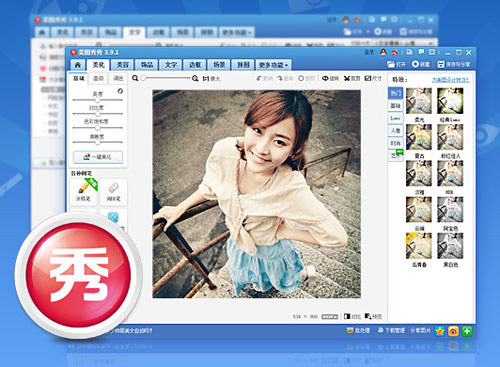Viewport: 500px width, 367px height.
Task: Select the Lomo effects category
Action: (x=396, y=118)
